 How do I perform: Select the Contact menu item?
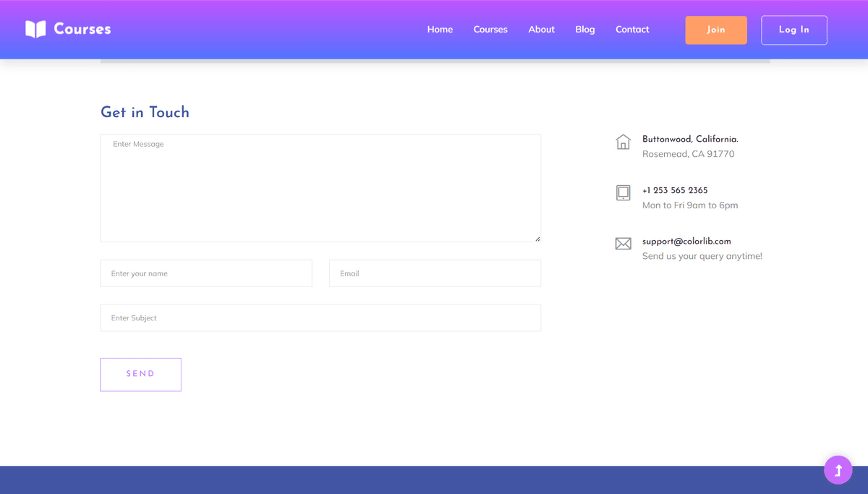[632, 30]
